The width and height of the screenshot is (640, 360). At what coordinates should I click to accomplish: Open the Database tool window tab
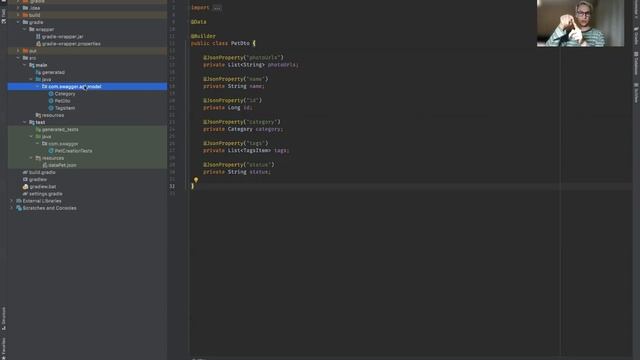(636, 63)
